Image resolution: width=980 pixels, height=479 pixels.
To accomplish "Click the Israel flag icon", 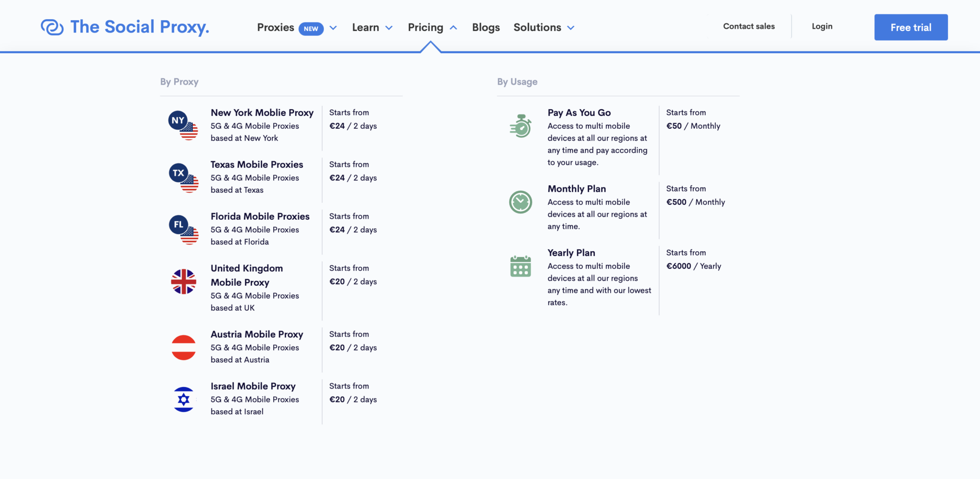I will (183, 399).
